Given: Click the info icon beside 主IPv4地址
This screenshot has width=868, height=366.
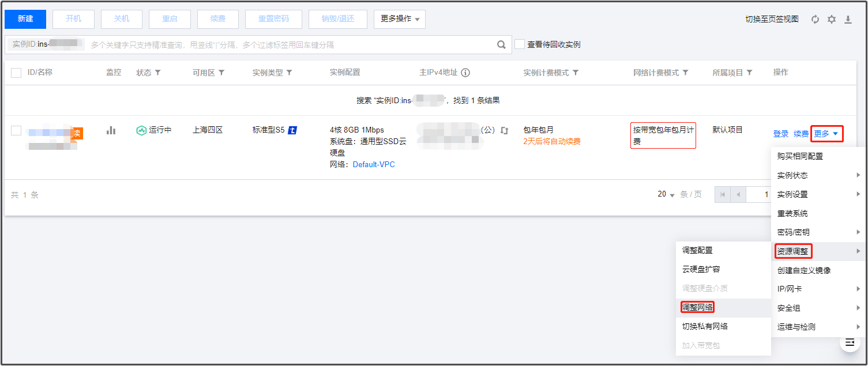Looking at the screenshot, I should 465,73.
